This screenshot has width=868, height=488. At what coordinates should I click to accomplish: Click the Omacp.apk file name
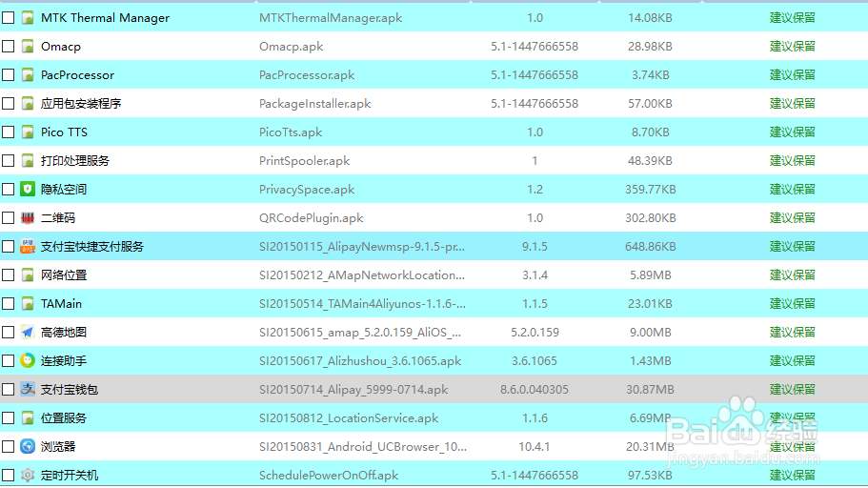point(292,47)
